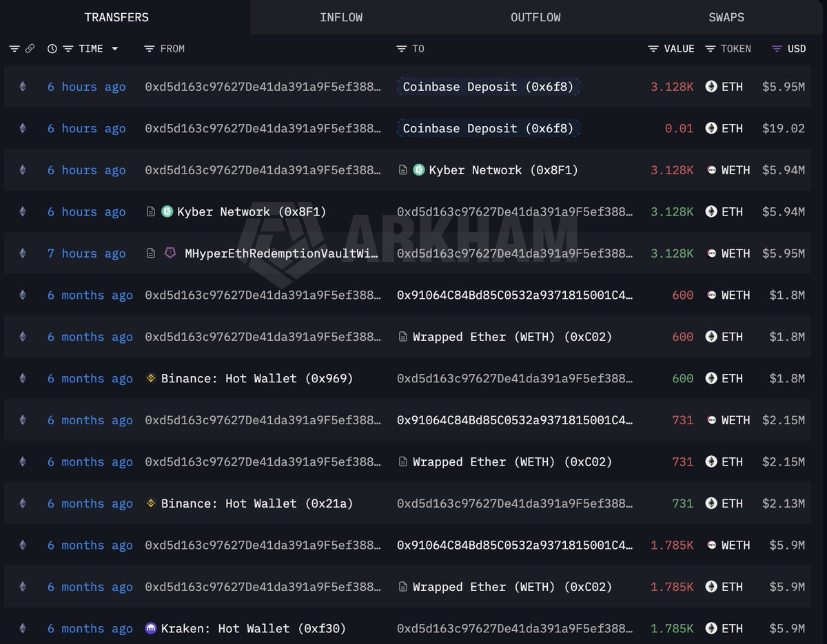Click ETH token icon on $5.95M Coinbase row

[711, 87]
